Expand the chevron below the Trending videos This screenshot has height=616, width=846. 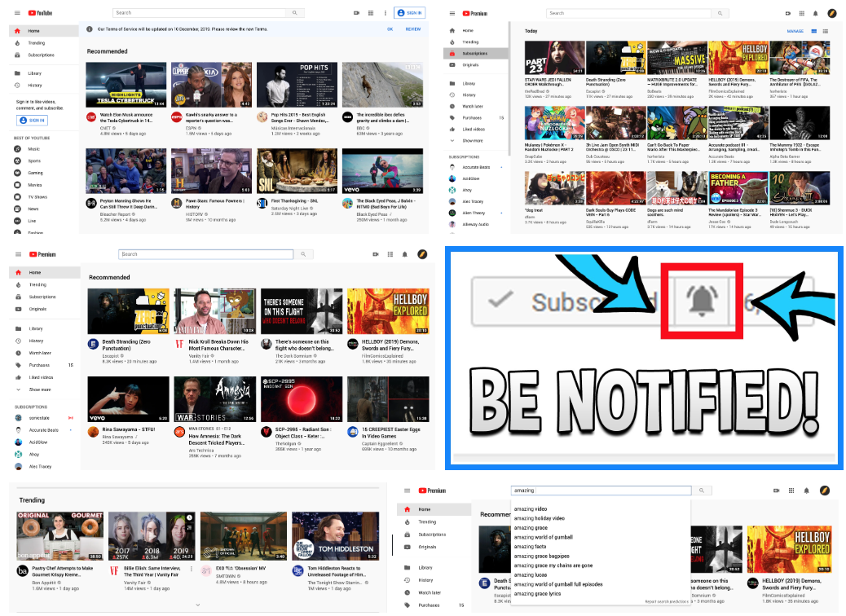tap(197, 605)
